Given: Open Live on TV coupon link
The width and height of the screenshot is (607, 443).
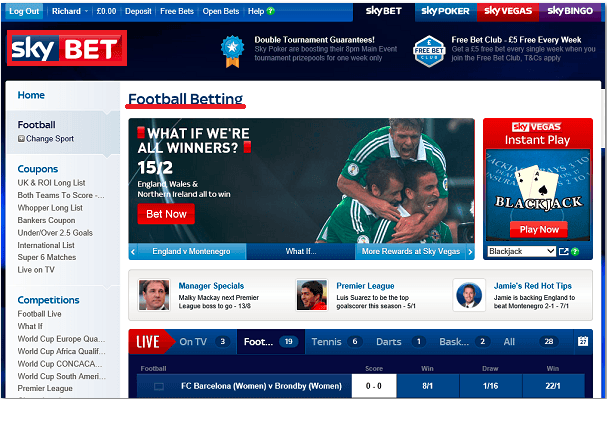Looking at the screenshot, I should coord(36,270).
